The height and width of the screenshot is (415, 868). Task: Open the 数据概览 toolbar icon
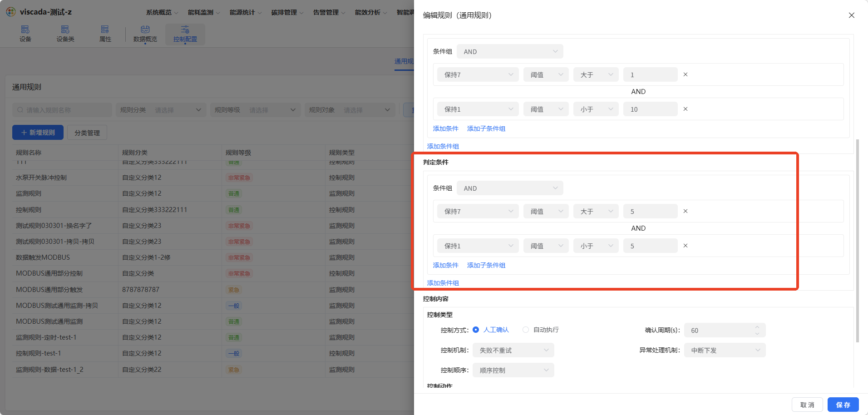pos(145,34)
